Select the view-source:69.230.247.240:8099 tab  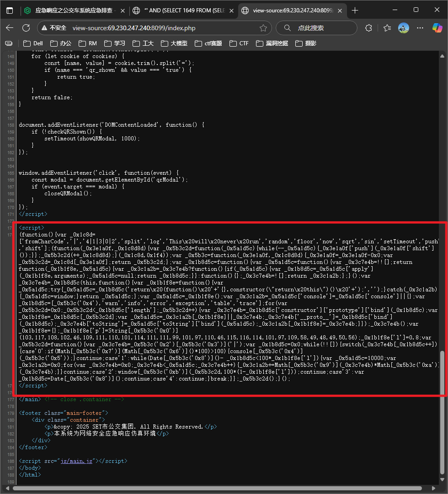292,11
